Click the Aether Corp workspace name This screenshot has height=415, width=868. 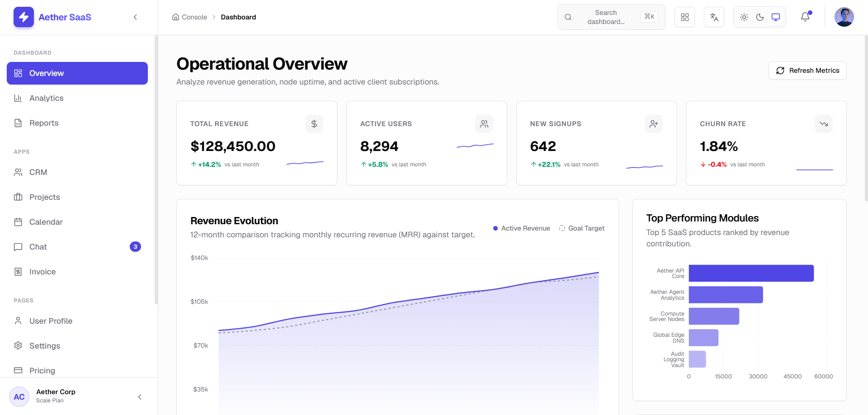(56, 392)
